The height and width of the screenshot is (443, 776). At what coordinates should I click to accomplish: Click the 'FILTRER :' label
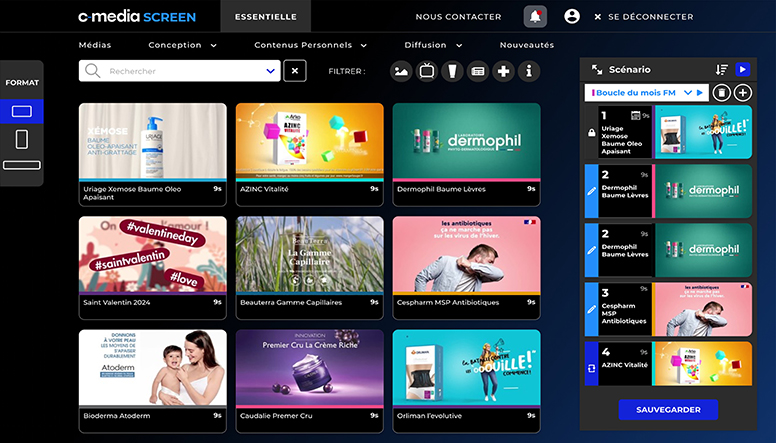(x=346, y=71)
